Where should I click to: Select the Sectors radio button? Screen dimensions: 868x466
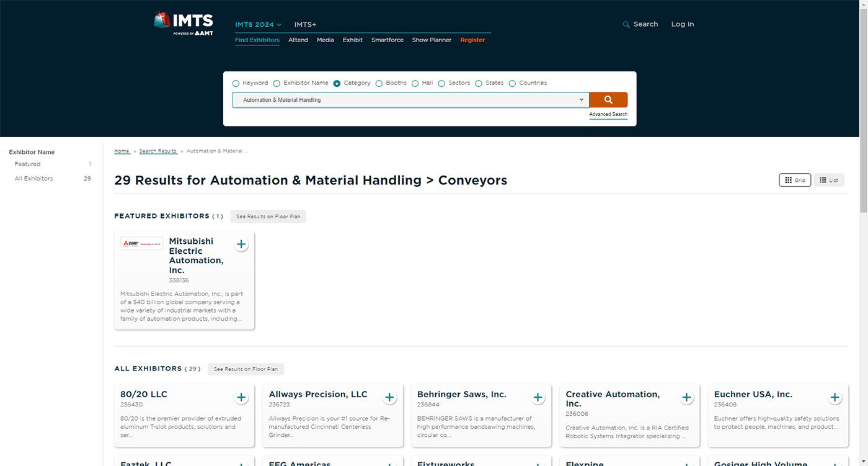pos(441,83)
